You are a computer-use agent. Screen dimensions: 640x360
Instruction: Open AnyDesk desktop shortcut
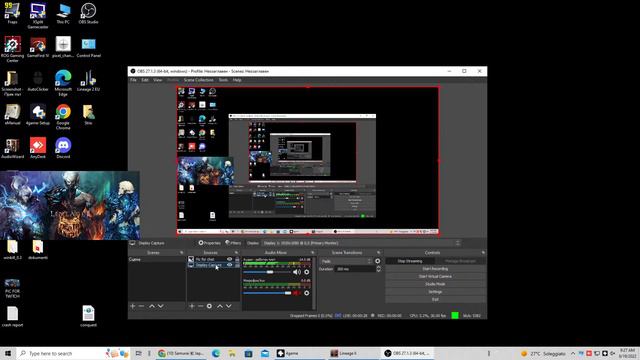pos(38,148)
